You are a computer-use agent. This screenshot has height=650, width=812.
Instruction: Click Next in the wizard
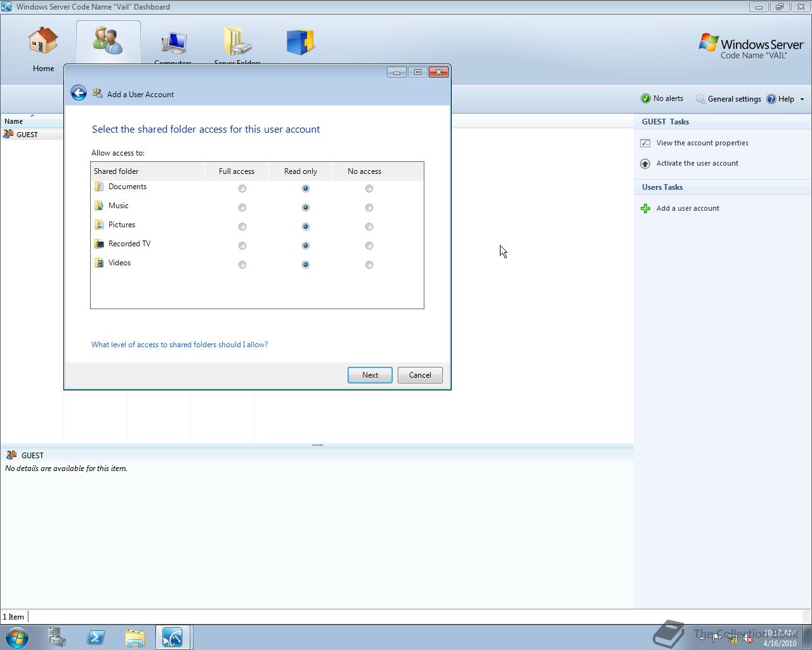(370, 375)
